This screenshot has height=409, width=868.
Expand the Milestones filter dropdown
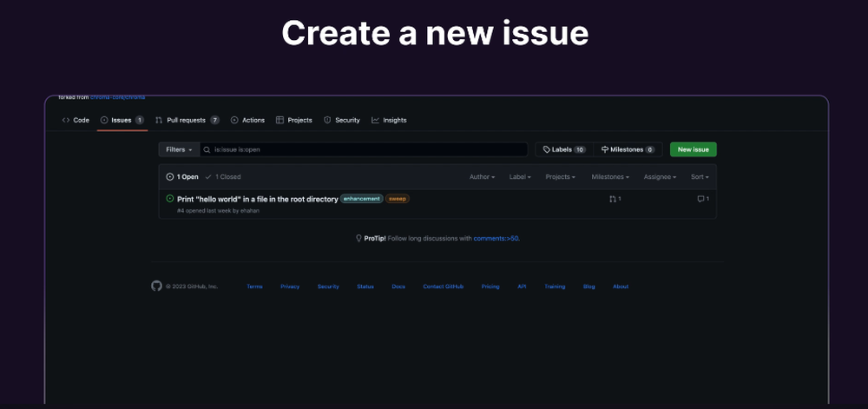click(610, 177)
